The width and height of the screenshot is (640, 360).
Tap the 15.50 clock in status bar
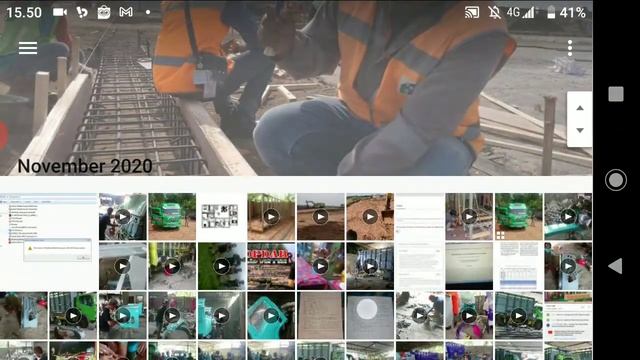point(24,12)
